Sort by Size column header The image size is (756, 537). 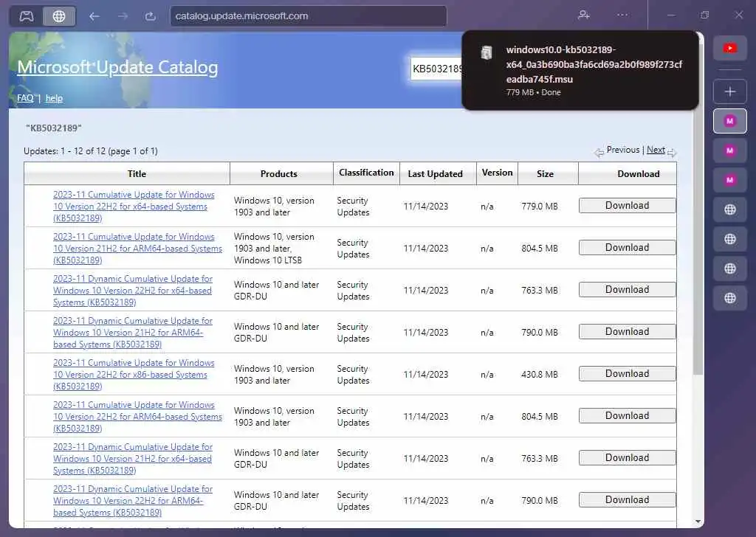[545, 174]
